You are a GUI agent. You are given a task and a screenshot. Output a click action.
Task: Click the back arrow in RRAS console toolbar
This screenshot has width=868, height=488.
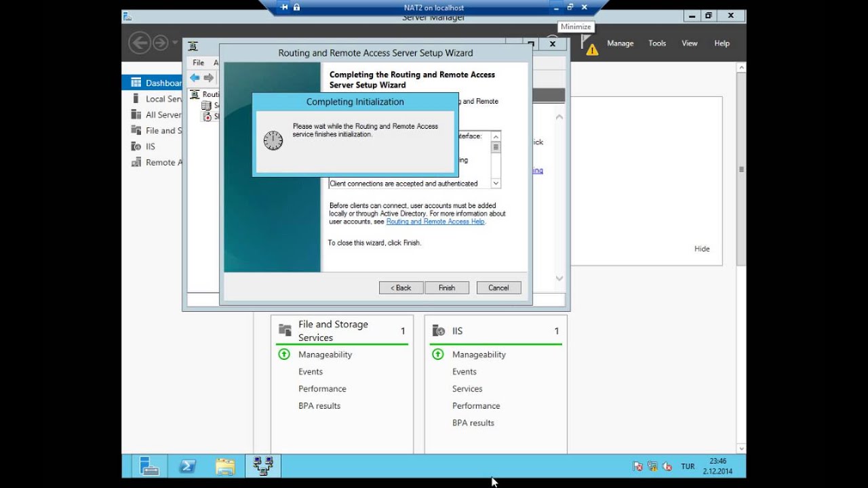[195, 77]
